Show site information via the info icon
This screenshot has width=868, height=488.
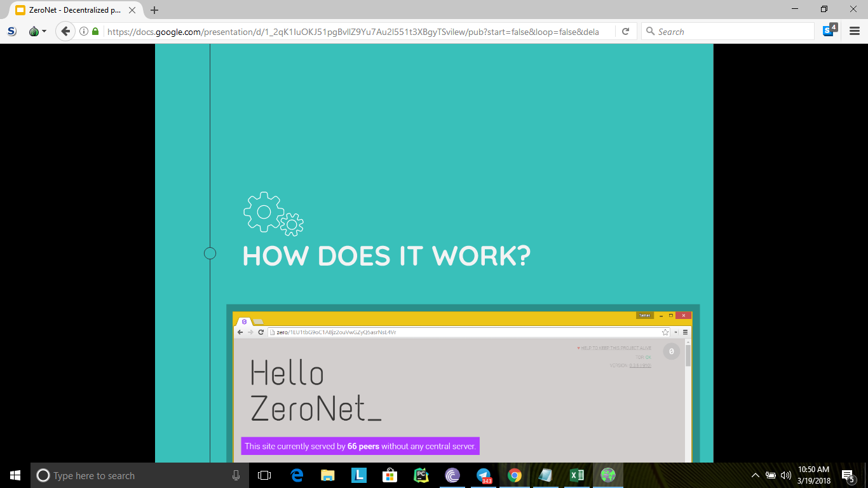pos(83,31)
